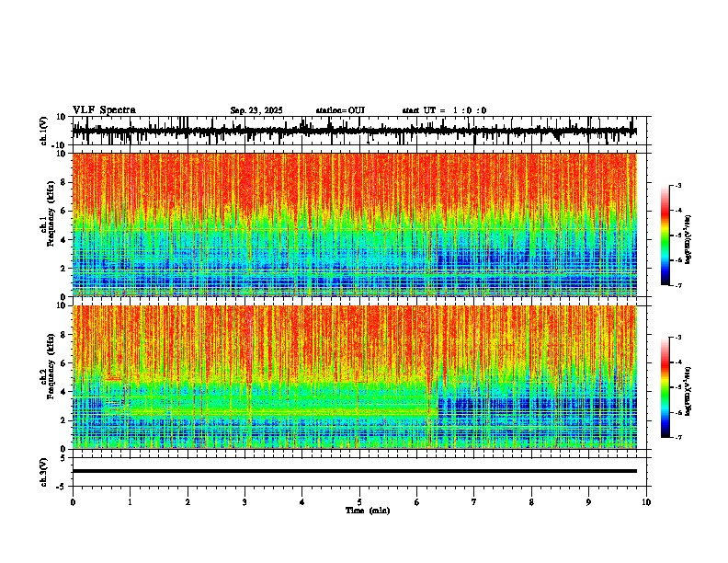Click the '6' kHz tick of ch.1 spectrogram
The image size is (728, 563).
[x=63, y=211]
